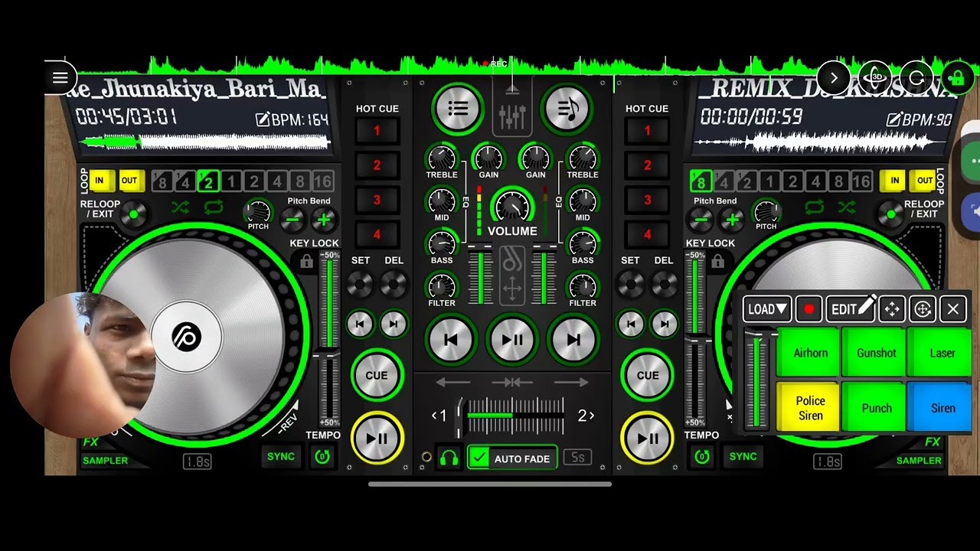This screenshot has width=980, height=551.
Task: Click the 3D view icon at top right
Action: pos(875,77)
